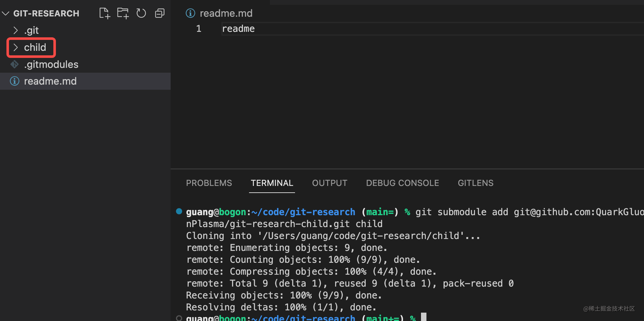Click the Refresh Explorer icon
644x321 pixels.
click(141, 13)
